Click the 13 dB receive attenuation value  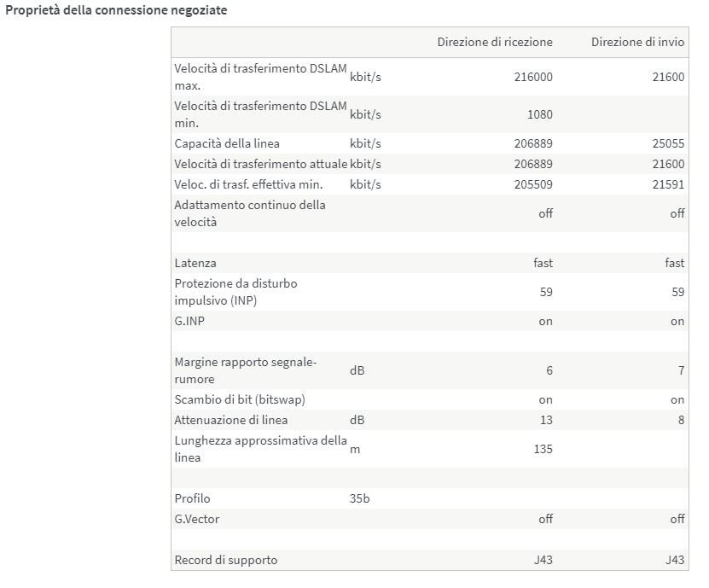click(545, 420)
